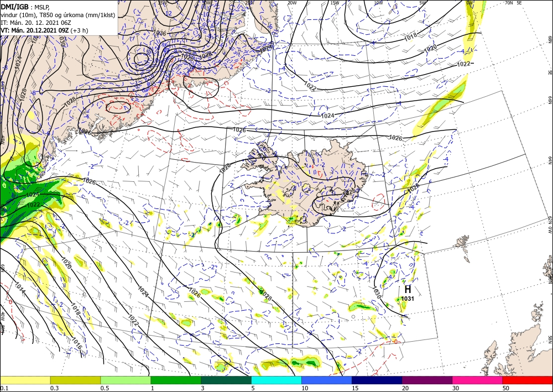Select the yellow 0.1–0.3 legend color segment
Screen dimensions: 553x392
[25, 380]
